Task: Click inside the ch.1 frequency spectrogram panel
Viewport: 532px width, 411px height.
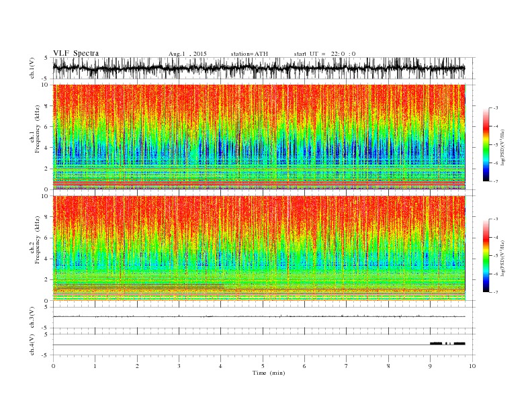Action: 259,137
